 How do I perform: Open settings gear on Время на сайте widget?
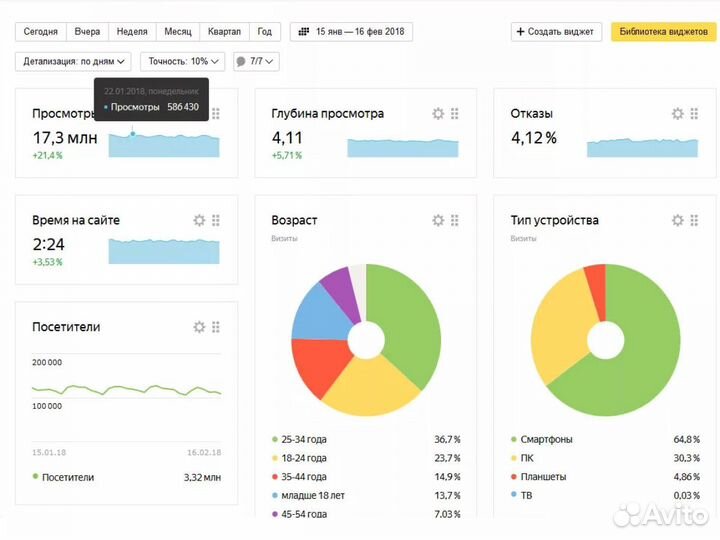click(x=199, y=220)
